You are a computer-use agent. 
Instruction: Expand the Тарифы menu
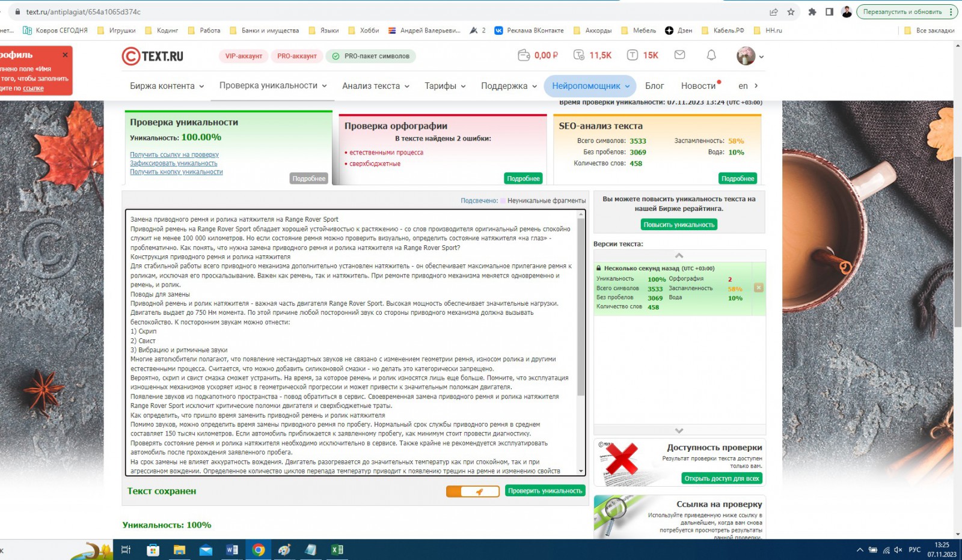[445, 86]
